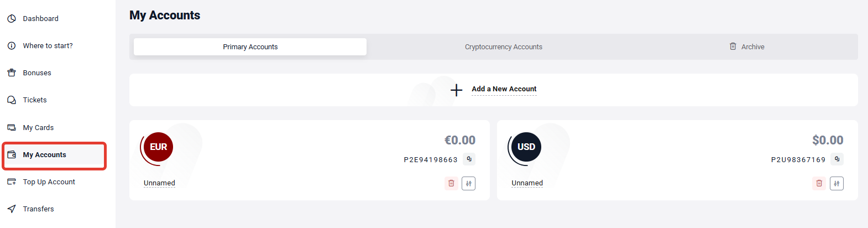Click the Add a New Account link
Screen dimensions: 868x228
point(504,89)
